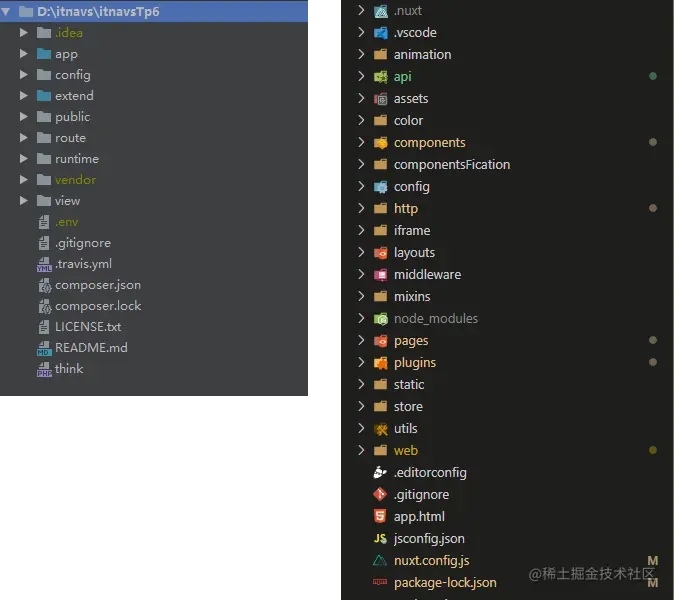Click the utils tools folder icon

[381, 429]
